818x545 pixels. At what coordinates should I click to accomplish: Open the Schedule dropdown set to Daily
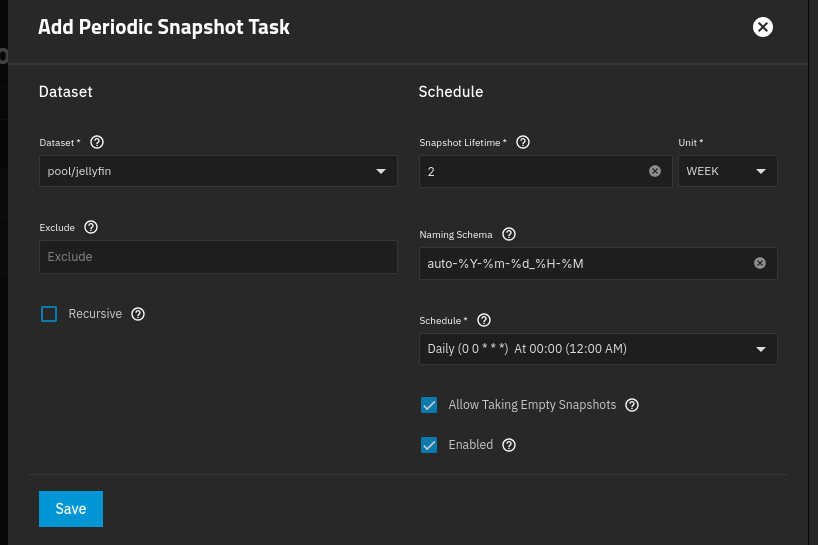pyautogui.click(x=598, y=349)
